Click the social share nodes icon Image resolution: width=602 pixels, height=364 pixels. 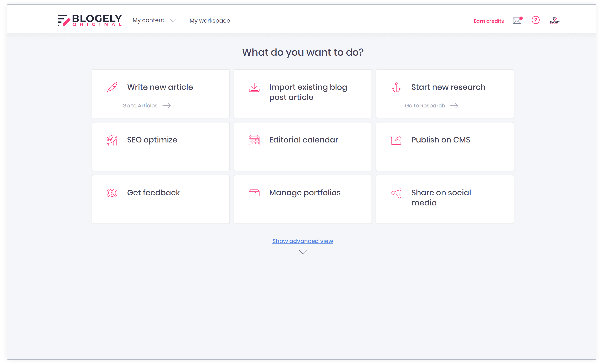396,193
